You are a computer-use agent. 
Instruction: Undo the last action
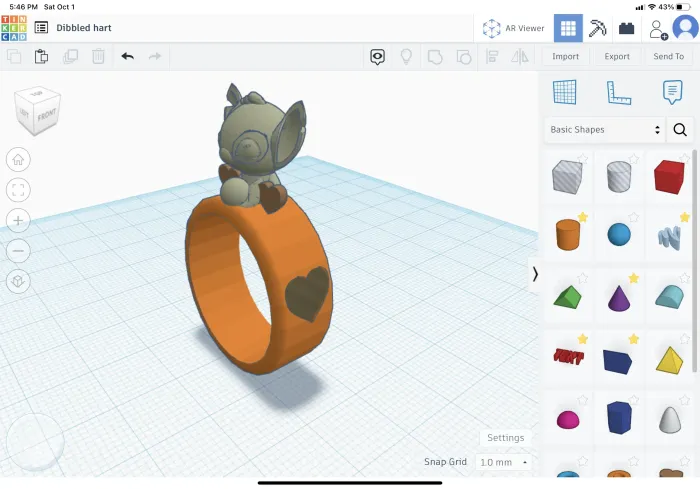tap(128, 56)
